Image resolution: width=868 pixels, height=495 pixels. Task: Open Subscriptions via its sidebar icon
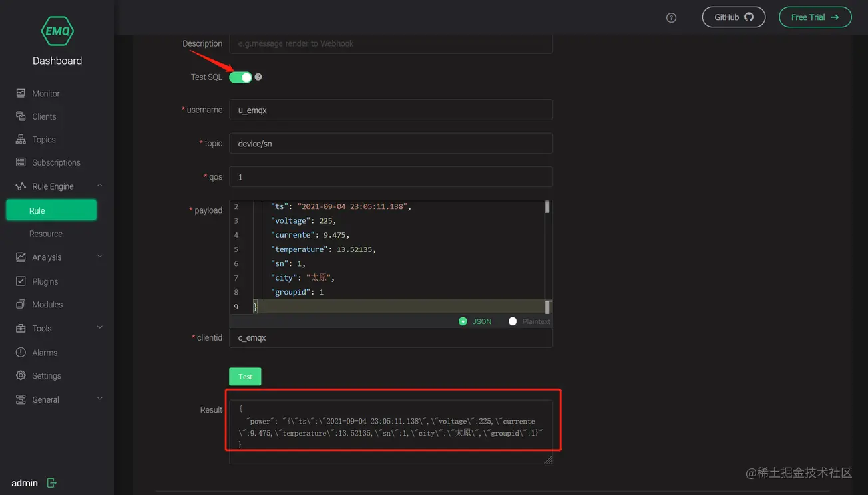21,162
